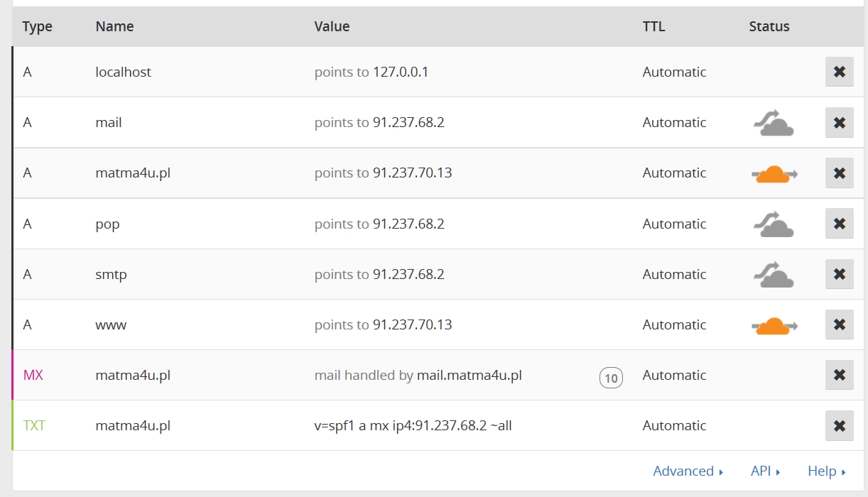Edit the MX priority 10 badge
Image resolution: width=868 pixels, height=497 pixels.
pyautogui.click(x=611, y=378)
